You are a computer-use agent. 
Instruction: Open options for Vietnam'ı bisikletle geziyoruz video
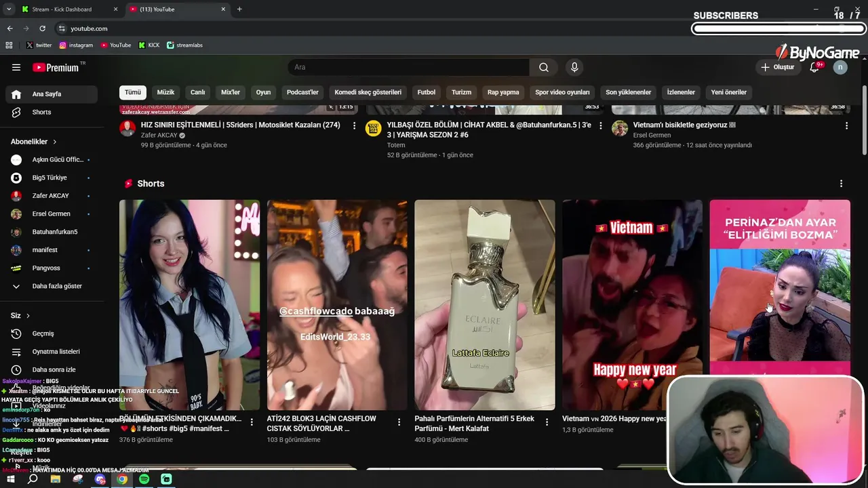(846, 125)
